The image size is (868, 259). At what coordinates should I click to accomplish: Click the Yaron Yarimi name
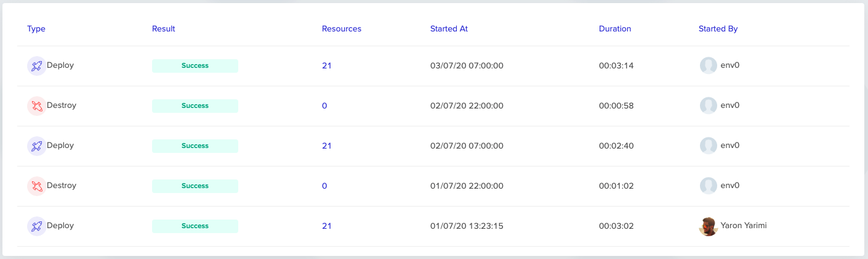(744, 226)
